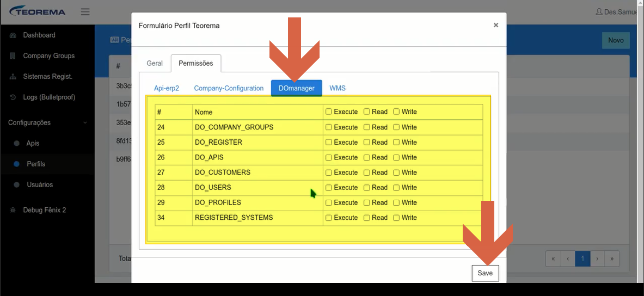Go to next page of pagination

click(597, 258)
